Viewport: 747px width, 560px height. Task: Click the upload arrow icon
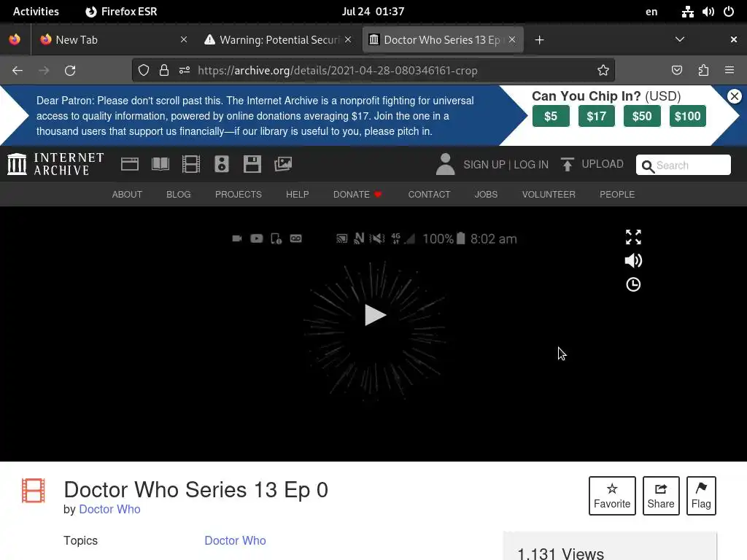tap(567, 164)
